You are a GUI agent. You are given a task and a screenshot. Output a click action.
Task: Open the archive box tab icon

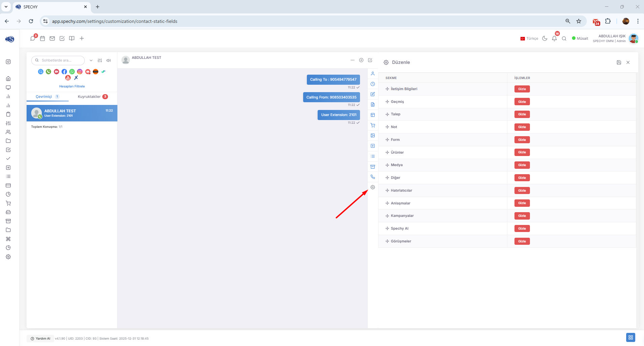(x=372, y=167)
